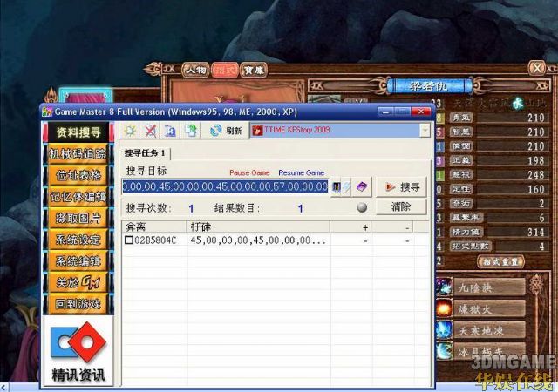Click the lightning bolt icon beside search field
558x392 pixels.
(346, 186)
